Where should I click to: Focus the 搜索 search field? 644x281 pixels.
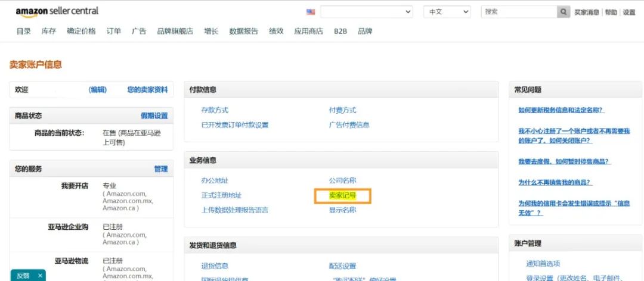519,12
